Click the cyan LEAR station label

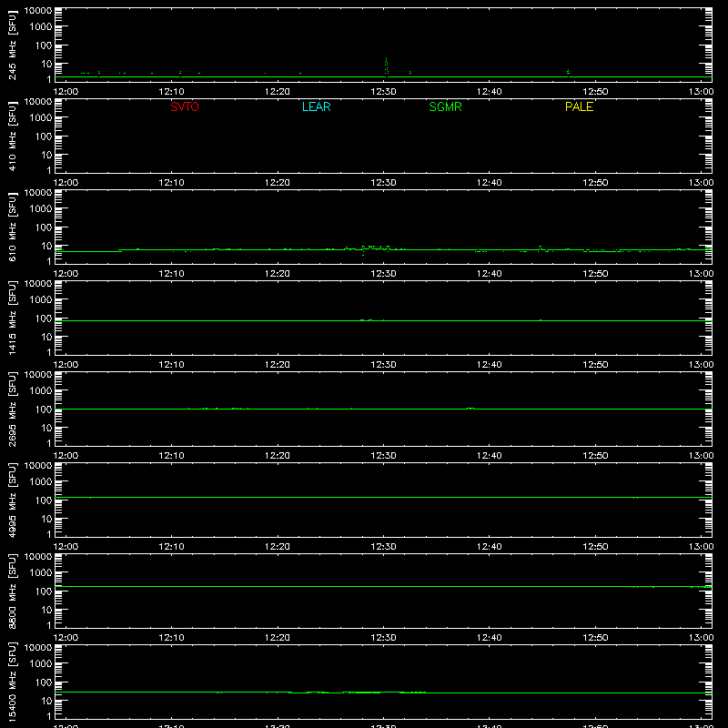(x=316, y=106)
